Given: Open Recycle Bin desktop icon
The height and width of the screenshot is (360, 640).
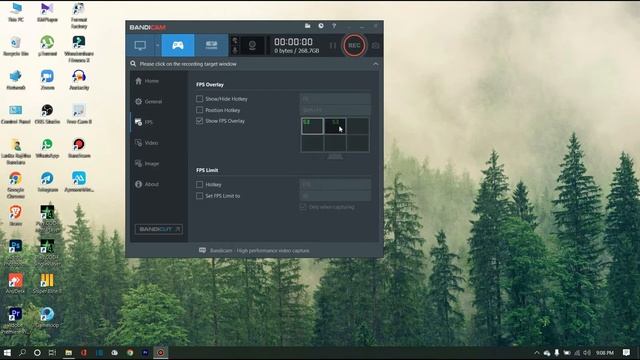Looking at the screenshot, I should click(16, 46).
